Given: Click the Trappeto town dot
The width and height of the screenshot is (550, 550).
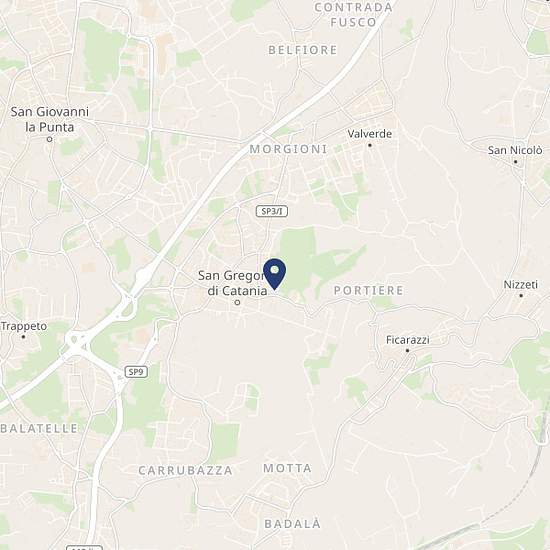Looking at the screenshot, I should (23, 337).
